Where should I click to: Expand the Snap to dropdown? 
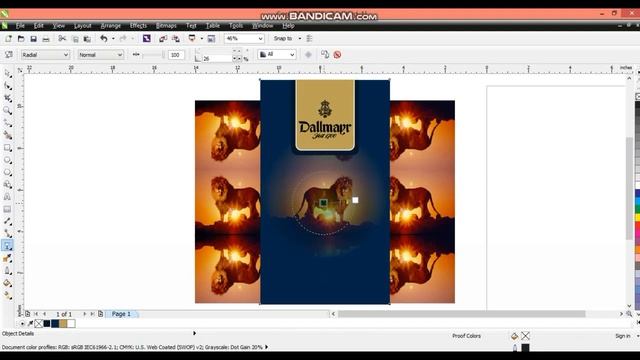[x=300, y=38]
